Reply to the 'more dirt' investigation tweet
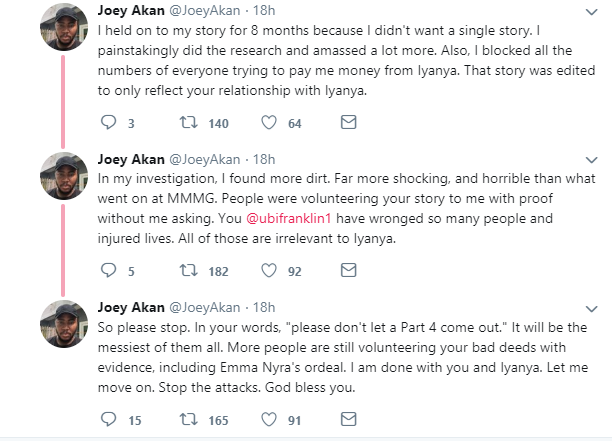612x441 pixels. 111,270
